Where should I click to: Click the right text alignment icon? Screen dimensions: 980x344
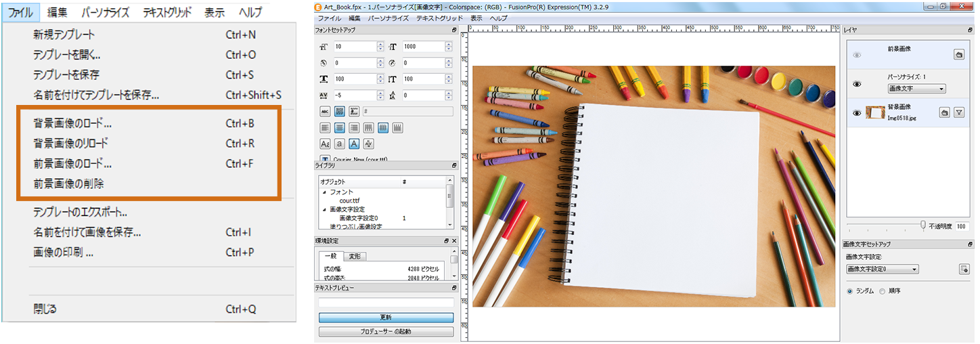[353, 127]
